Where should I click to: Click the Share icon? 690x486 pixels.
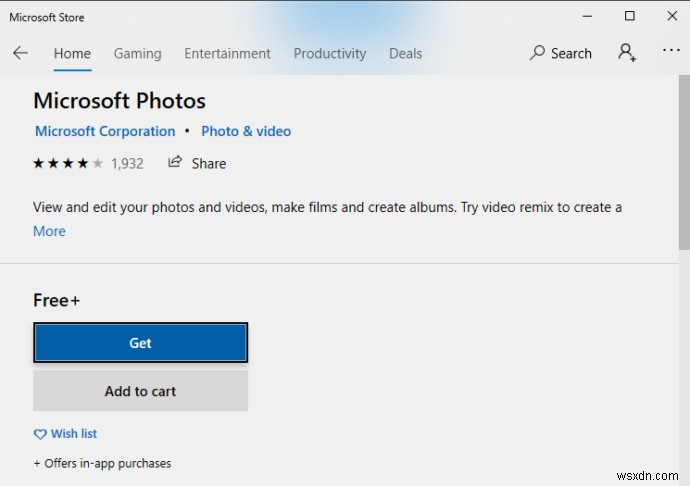176,162
